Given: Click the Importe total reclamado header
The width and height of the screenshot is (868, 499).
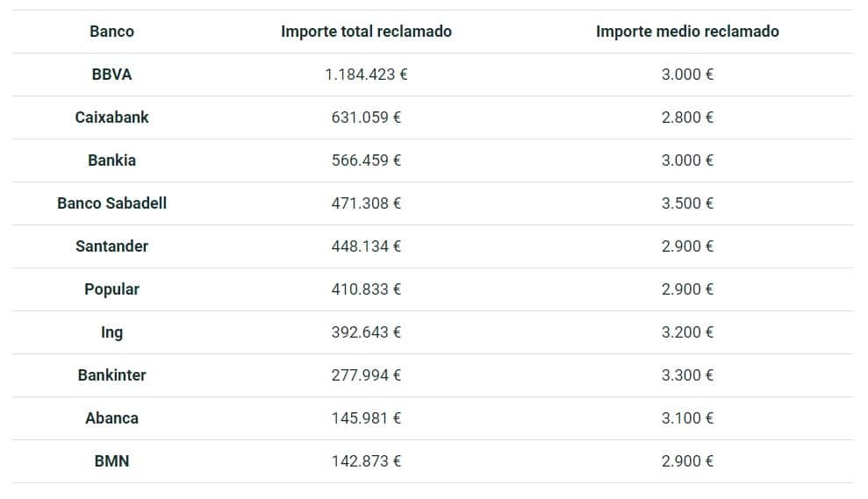Looking at the screenshot, I should 366,32.
